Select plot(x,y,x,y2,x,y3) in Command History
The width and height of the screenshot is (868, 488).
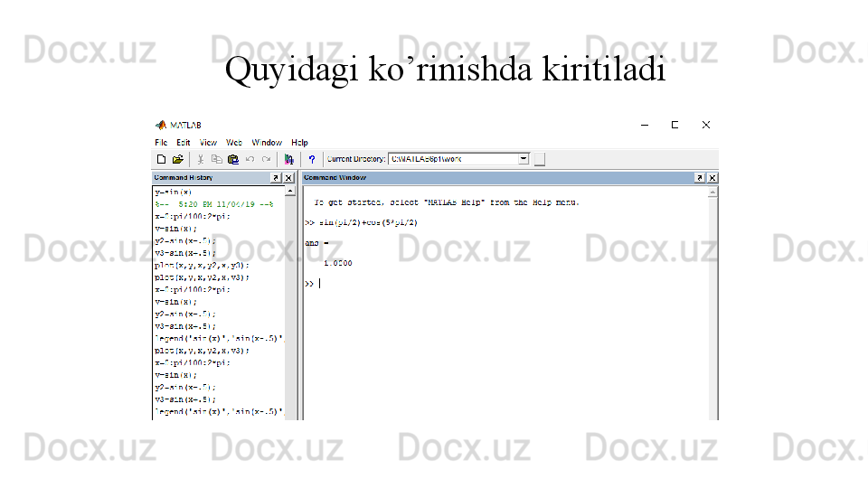pos(202,267)
